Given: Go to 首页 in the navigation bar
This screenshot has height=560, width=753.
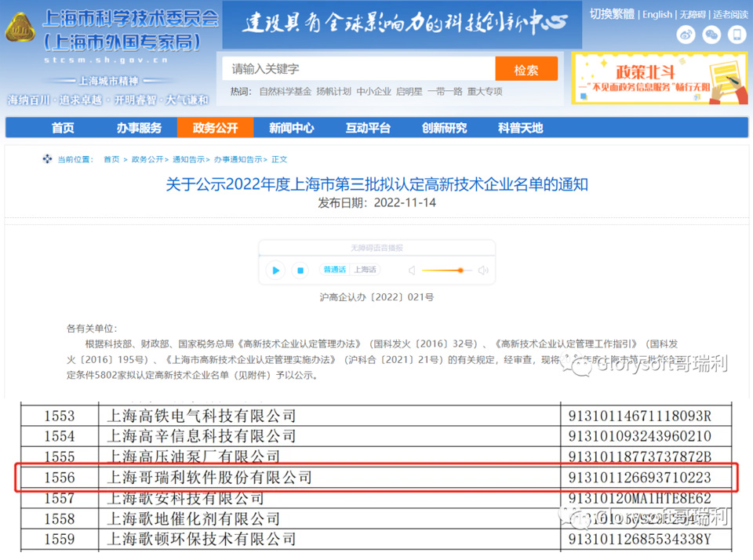Looking at the screenshot, I should (x=63, y=128).
